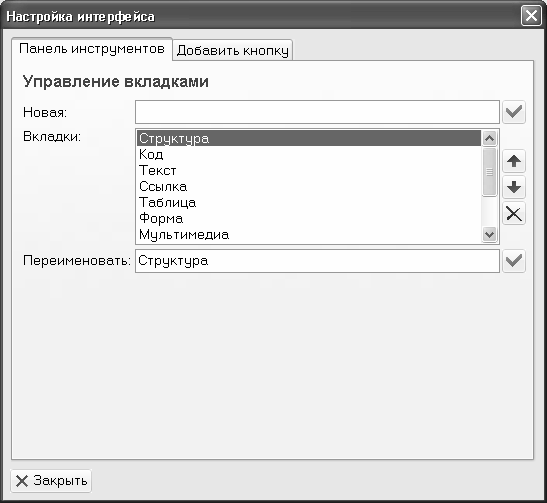Move selected tab up with arrow icon

click(514, 161)
